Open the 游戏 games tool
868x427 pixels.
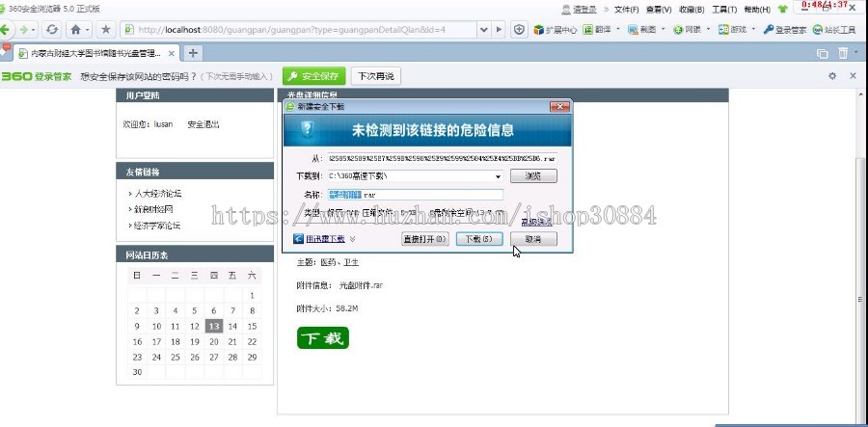732,30
